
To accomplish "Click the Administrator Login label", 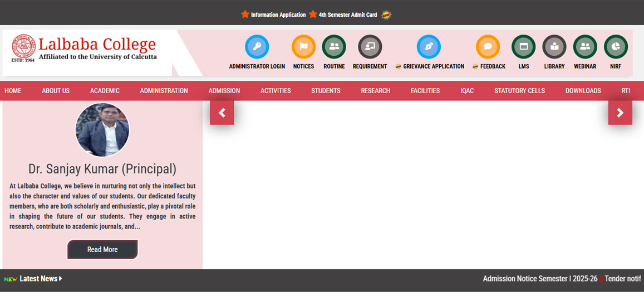I will [257, 66].
